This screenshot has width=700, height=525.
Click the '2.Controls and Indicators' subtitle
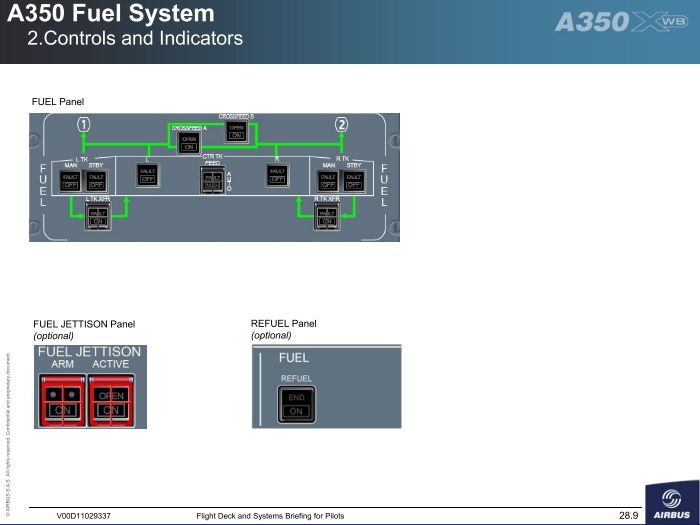pyautogui.click(x=135, y=38)
